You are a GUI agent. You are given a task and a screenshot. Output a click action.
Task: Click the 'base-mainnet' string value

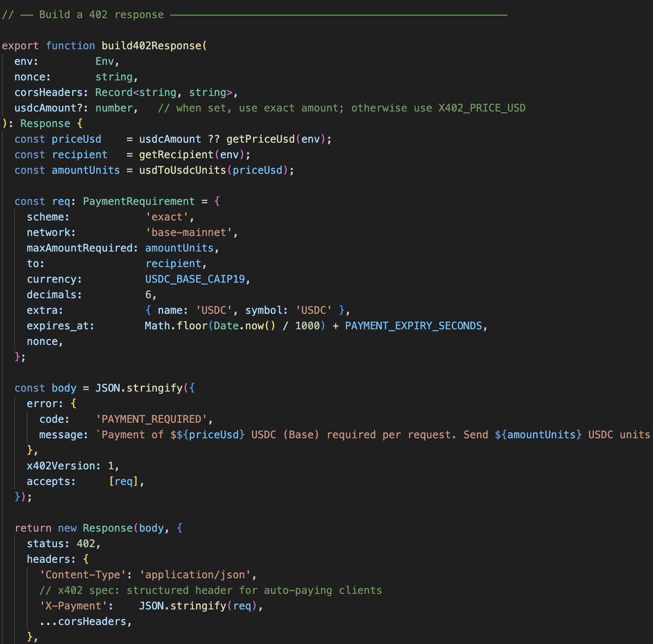click(x=188, y=232)
